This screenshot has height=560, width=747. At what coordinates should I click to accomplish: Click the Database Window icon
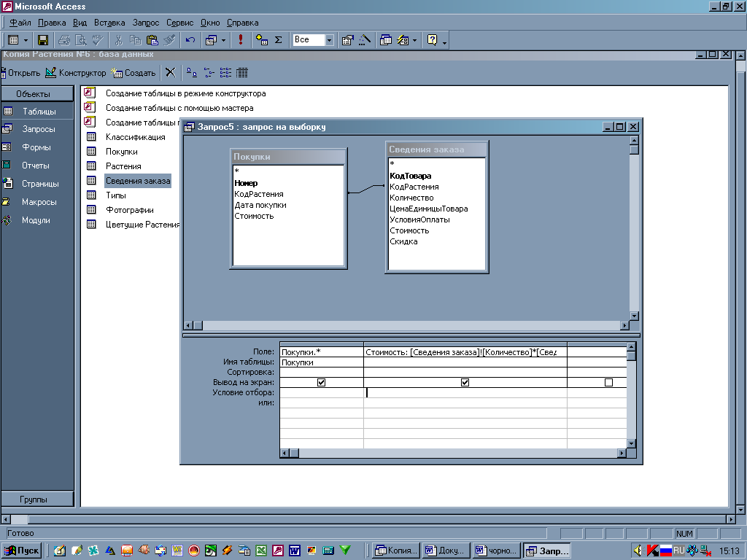click(x=386, y=40)
